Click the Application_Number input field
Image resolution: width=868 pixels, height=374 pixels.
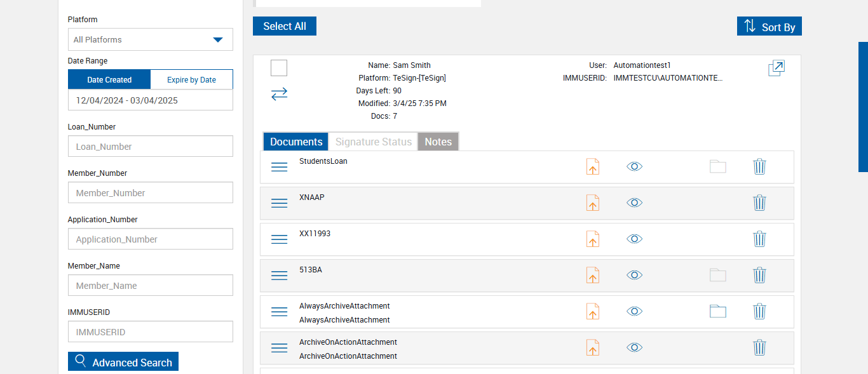[151, 239]
